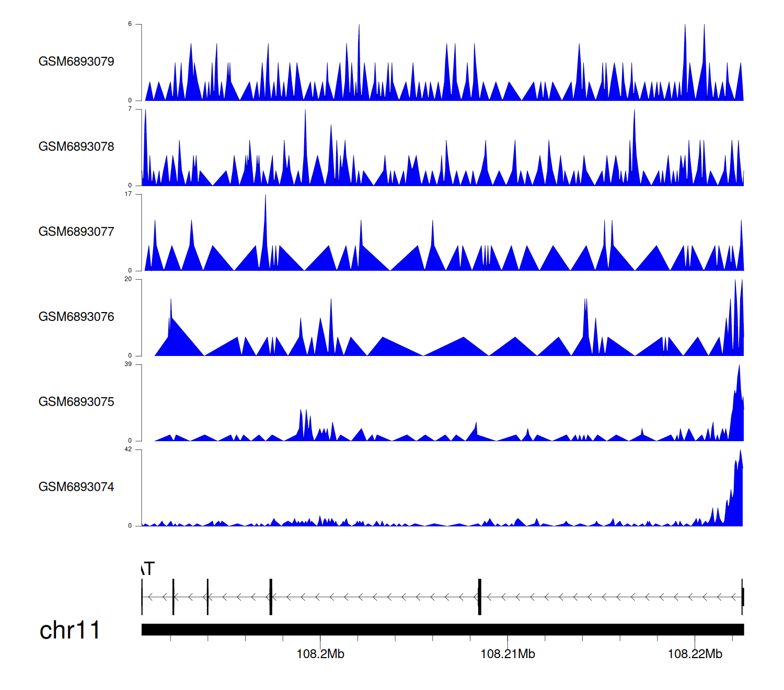
Task: Click the black chr11 ideogram bar
Action: point(442,629)
